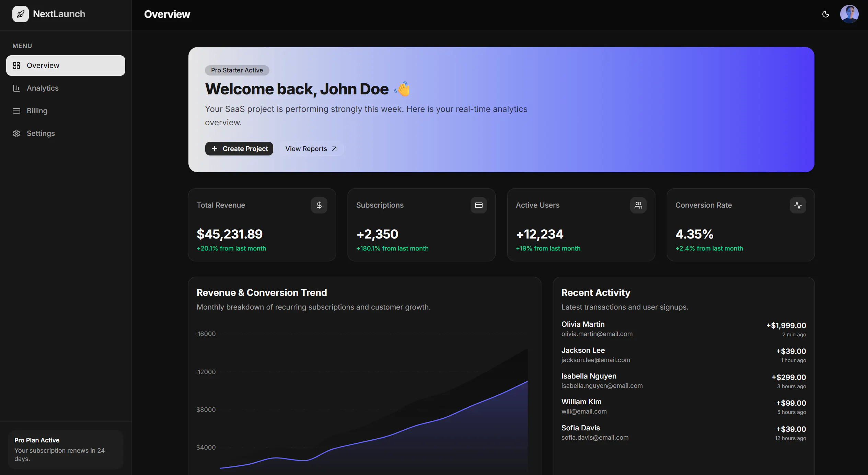
Task: Toggle dark mode with the moon icon
Action: click(x=826, y=14)
